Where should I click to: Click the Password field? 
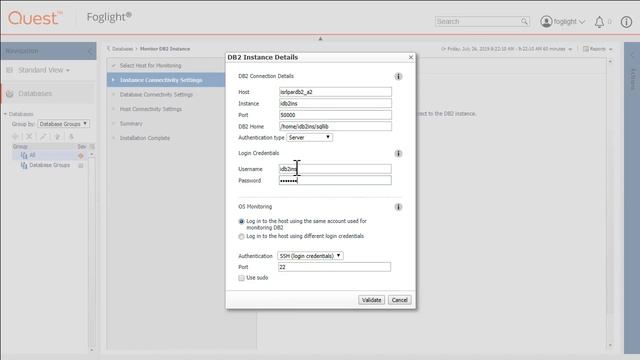point(335,180)
